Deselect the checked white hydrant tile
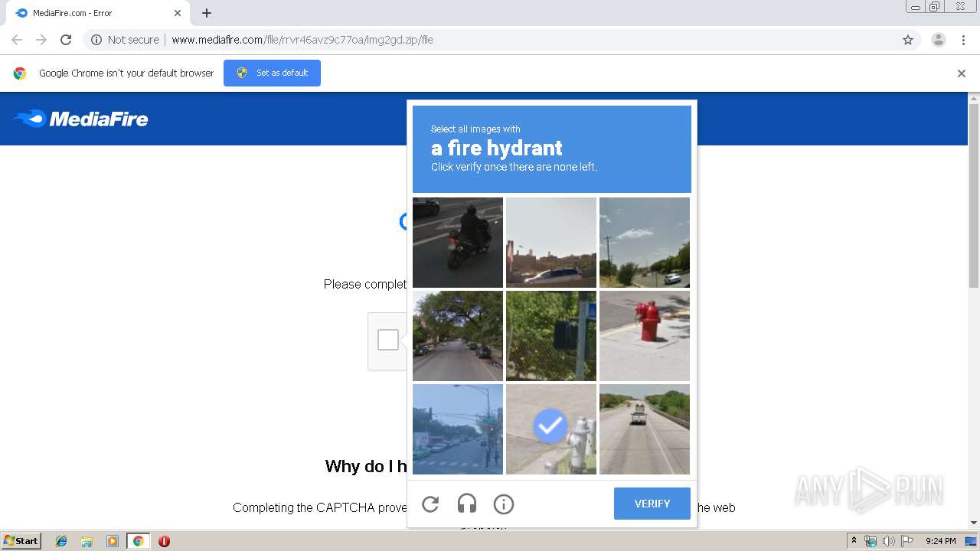Viewport: 980px width, 551px height. coord(551,429)
